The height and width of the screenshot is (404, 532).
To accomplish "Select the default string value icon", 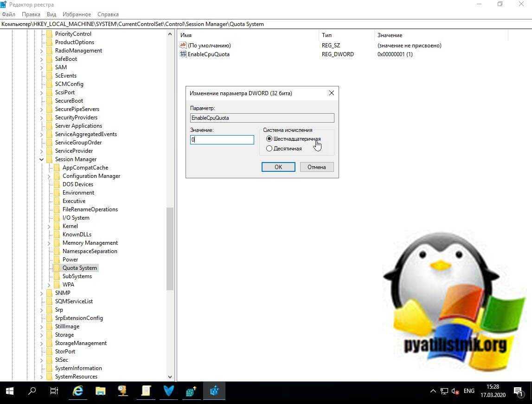I will 183,45.
